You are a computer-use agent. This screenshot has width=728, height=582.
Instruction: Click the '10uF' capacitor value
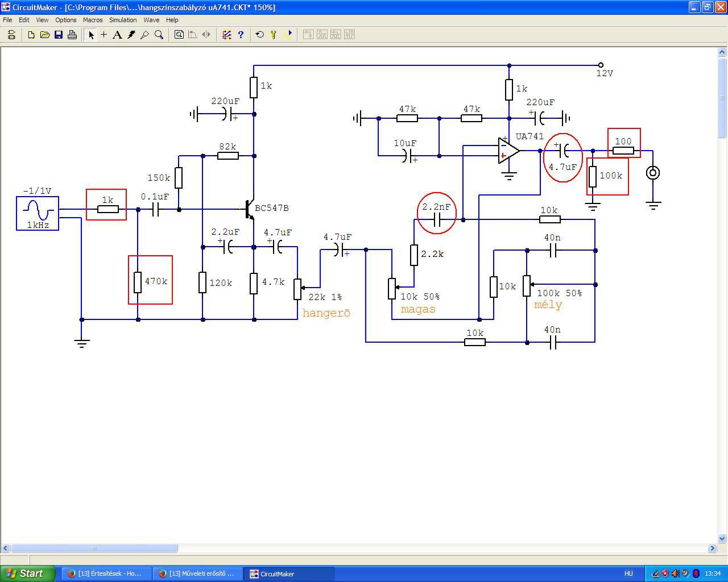[405, 143]
